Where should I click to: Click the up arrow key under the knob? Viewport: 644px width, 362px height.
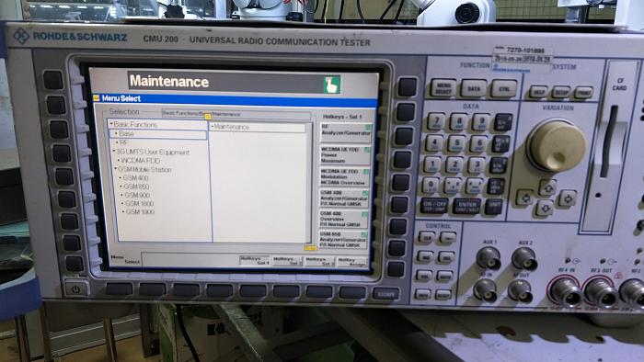point(547,187)
